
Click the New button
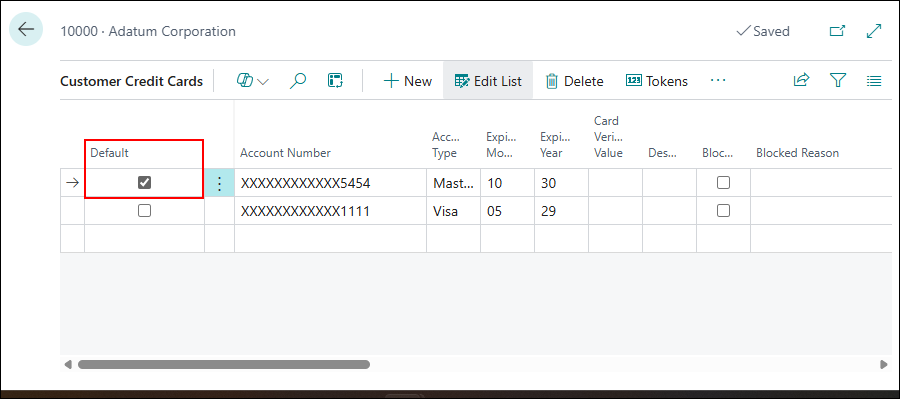pyautogui.click(x=408, y=81)
